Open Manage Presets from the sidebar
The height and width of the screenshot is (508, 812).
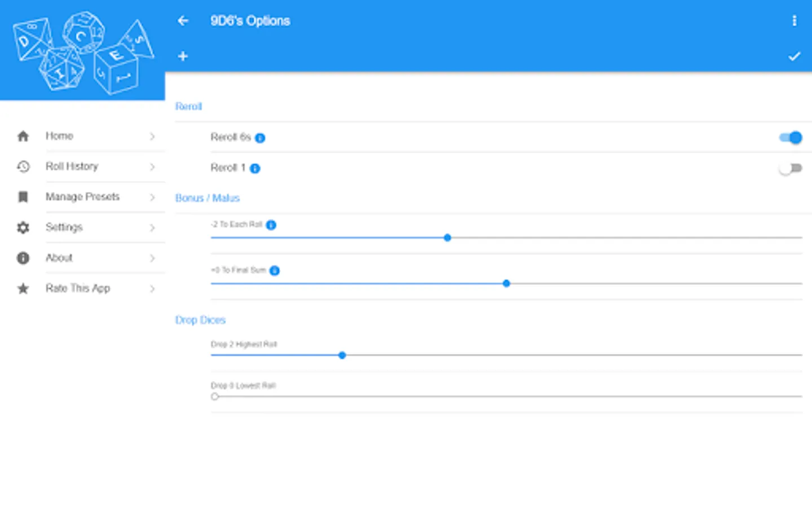pyautogui.click(x=82, y=197)
